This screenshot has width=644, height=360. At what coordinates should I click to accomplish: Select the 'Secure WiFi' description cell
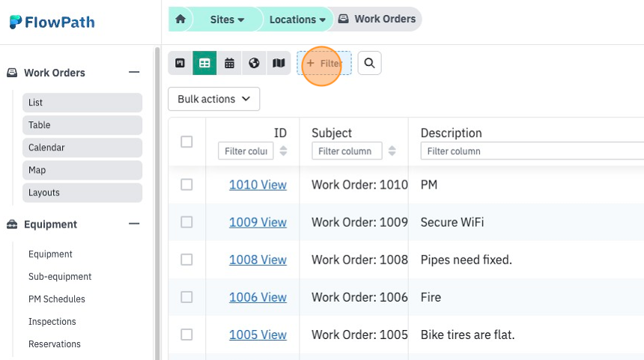pyautogui.click(x=452, y=222)
